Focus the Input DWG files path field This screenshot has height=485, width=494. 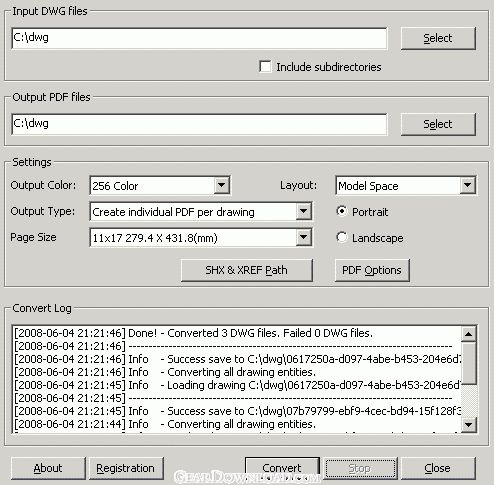click(x=199, y=38)
